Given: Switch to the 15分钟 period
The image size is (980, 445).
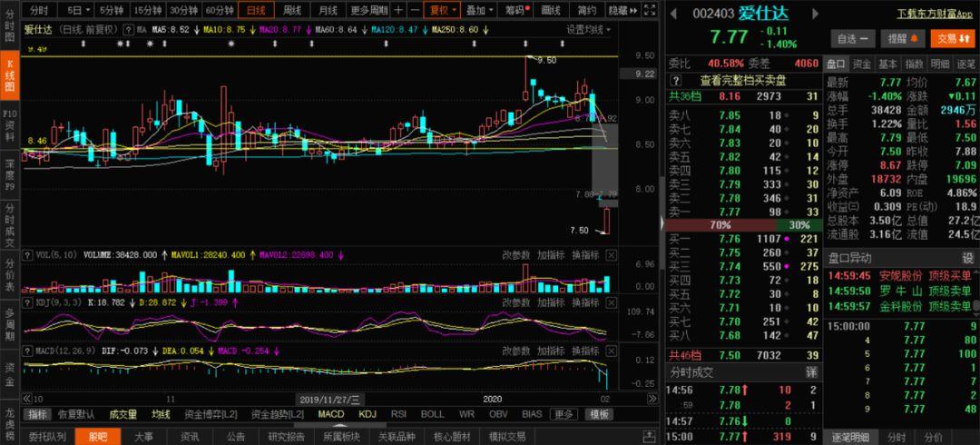Looking at the screenshot, I should (x=148, y=10).
